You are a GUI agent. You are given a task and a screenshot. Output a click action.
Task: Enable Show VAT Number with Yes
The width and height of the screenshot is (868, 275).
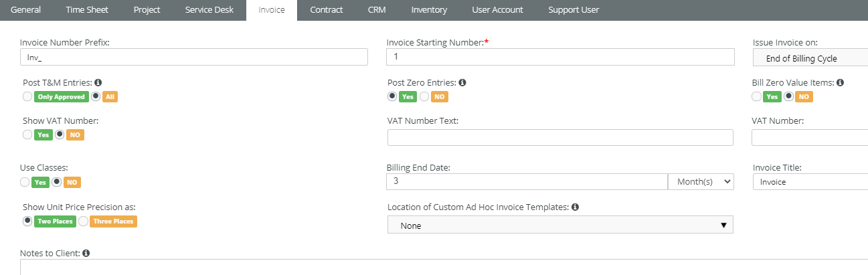pos(27,134)
